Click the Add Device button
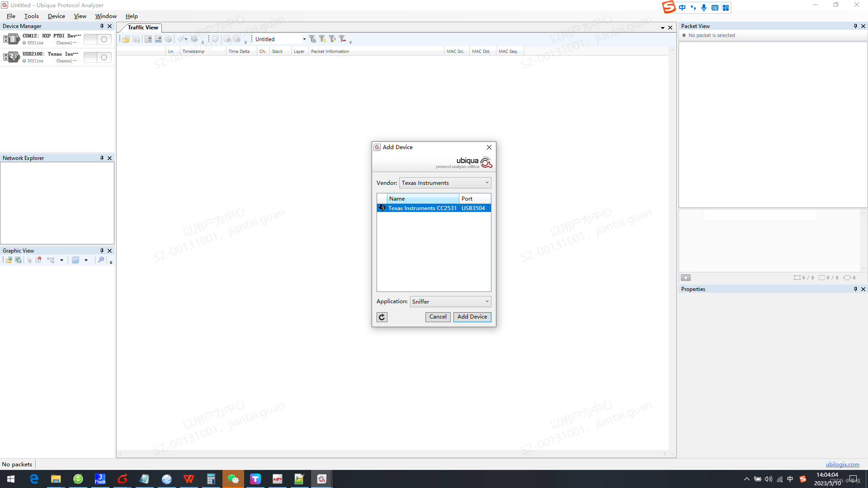 (x=472, y=317)
